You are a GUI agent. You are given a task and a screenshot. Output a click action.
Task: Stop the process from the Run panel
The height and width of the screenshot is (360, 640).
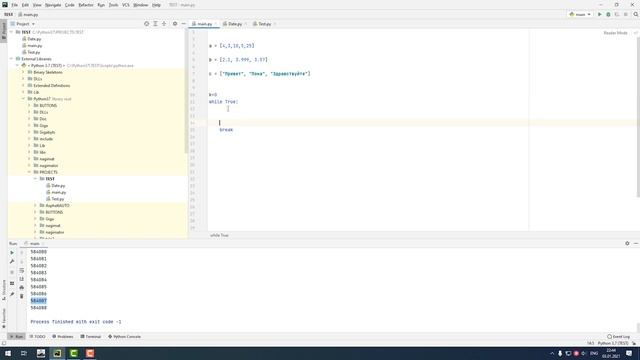(x=12, y=272)
